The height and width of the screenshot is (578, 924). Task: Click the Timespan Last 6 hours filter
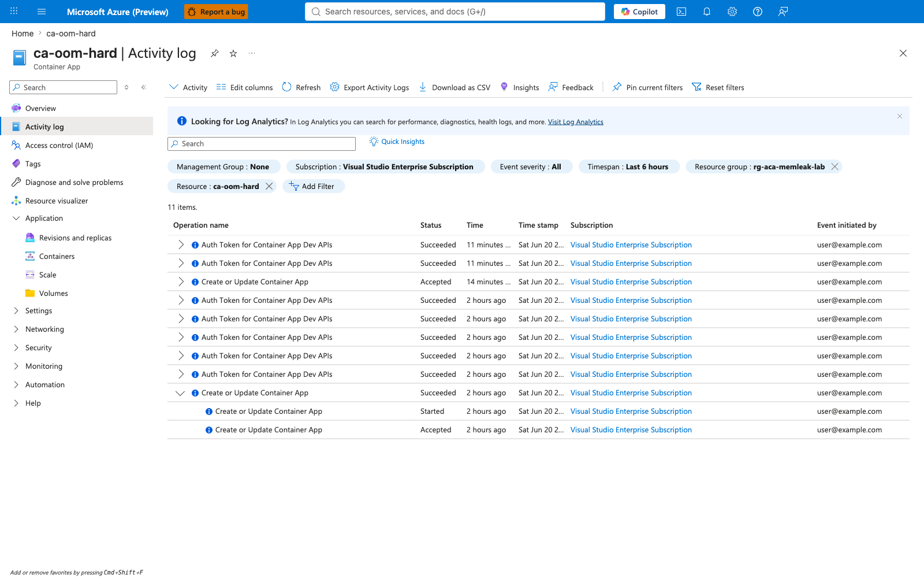point(628,166)
